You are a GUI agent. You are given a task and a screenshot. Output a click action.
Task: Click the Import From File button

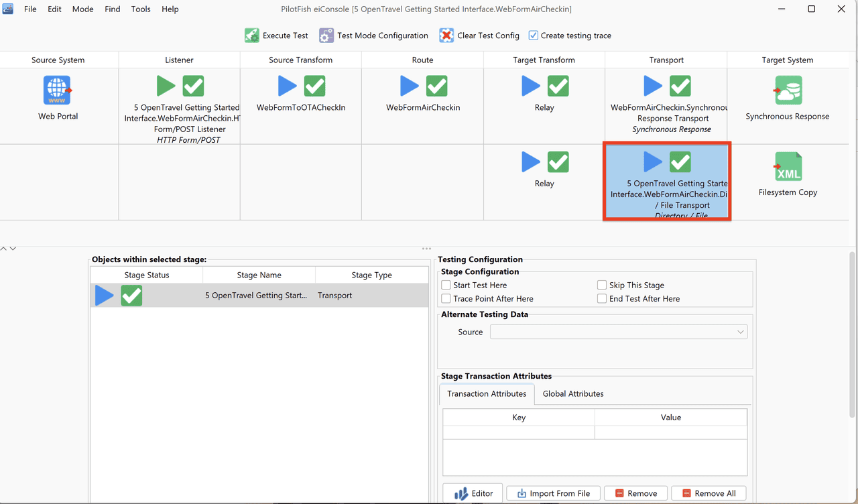[553, 493]
